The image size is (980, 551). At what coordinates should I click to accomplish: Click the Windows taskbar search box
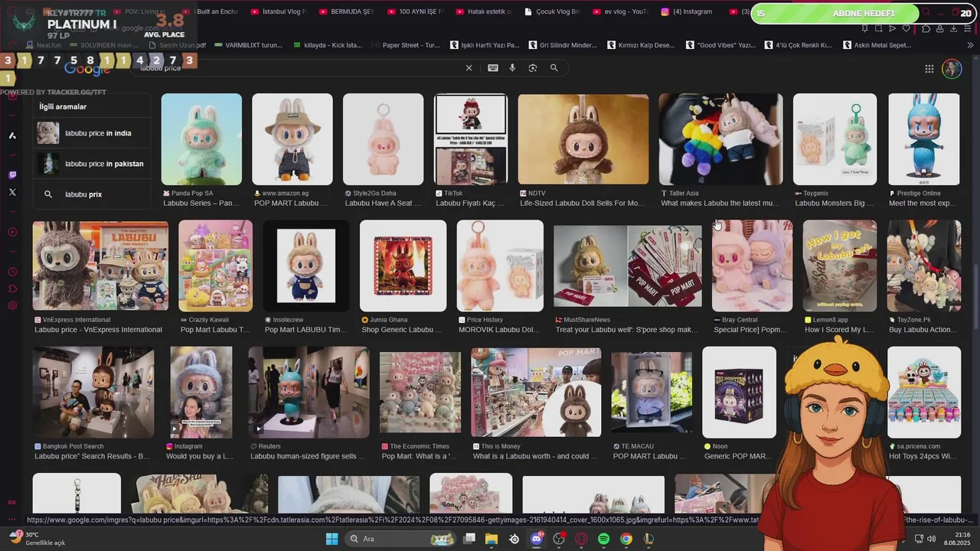click(400, 539)
